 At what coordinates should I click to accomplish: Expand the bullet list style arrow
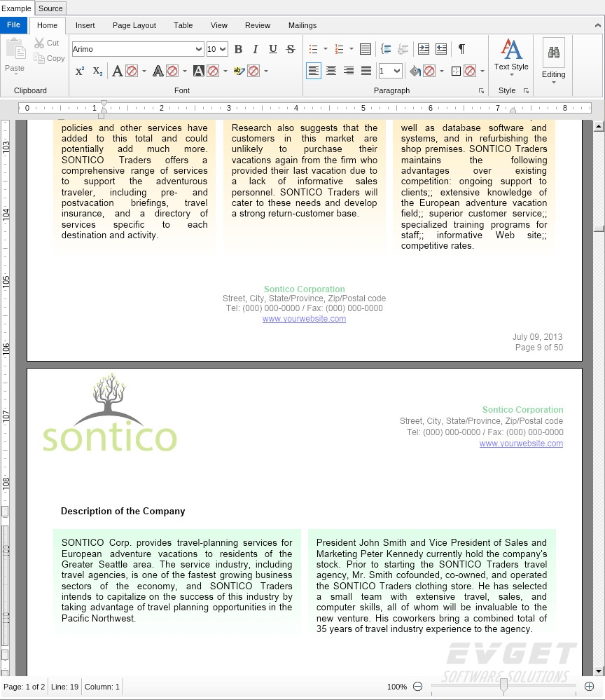(x=325, y=49)
